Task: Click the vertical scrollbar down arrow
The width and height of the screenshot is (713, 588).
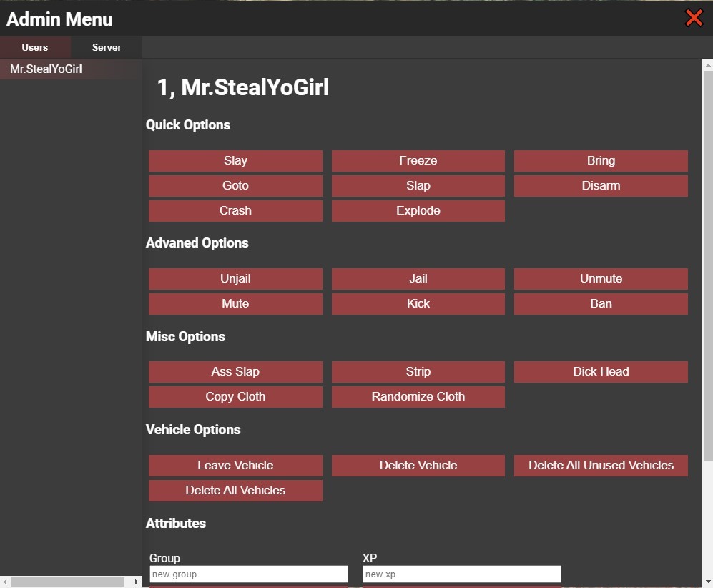Action: coord(707,582)
